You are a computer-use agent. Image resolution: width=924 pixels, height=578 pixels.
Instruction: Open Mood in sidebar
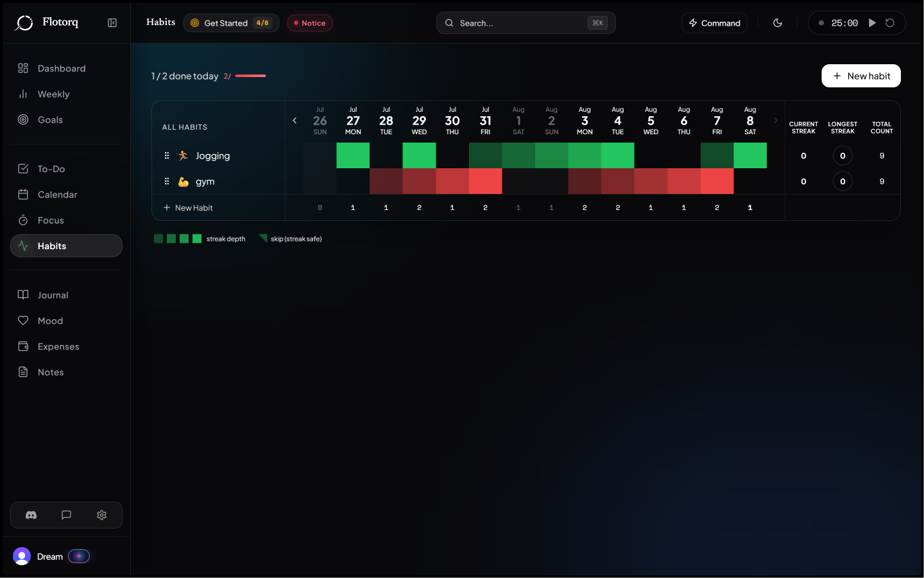tap(66, 321)
